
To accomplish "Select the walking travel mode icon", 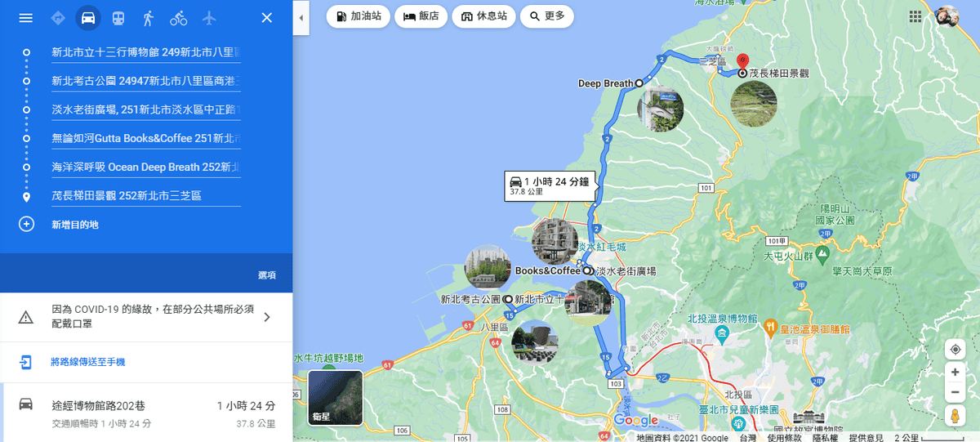I will pyautogui.click(x=148, y=18).
